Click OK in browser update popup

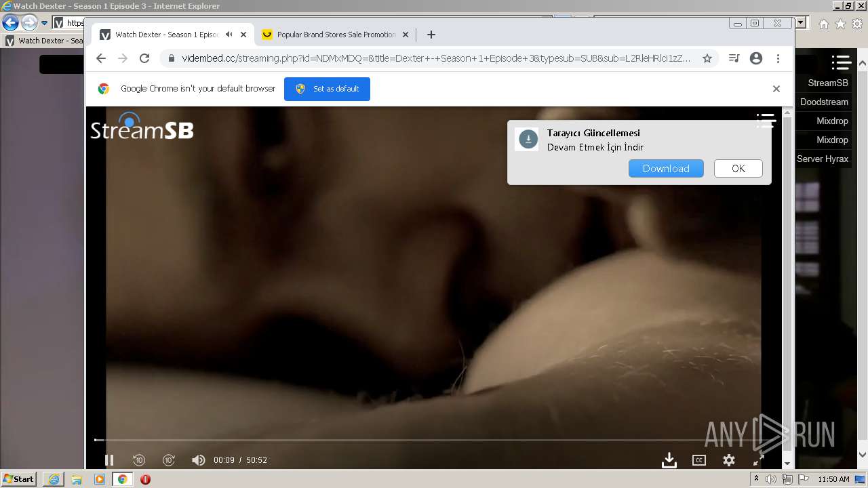(x=738, y=169)
